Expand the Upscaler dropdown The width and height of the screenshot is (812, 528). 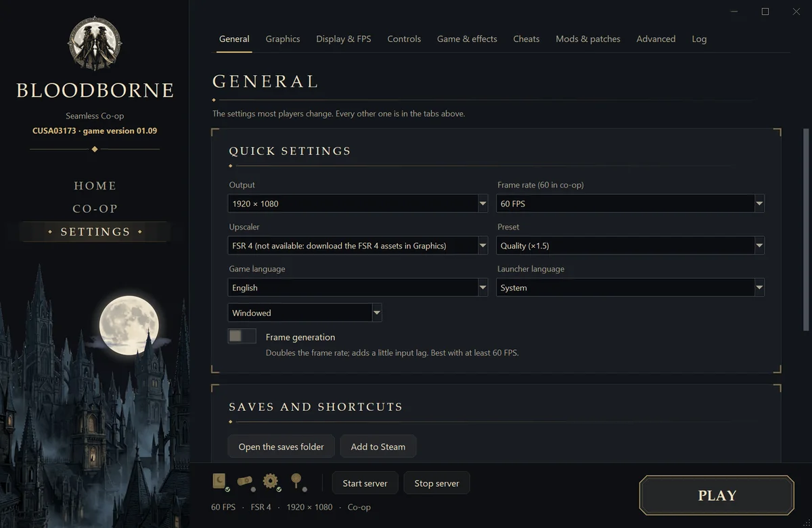(358, 246)
